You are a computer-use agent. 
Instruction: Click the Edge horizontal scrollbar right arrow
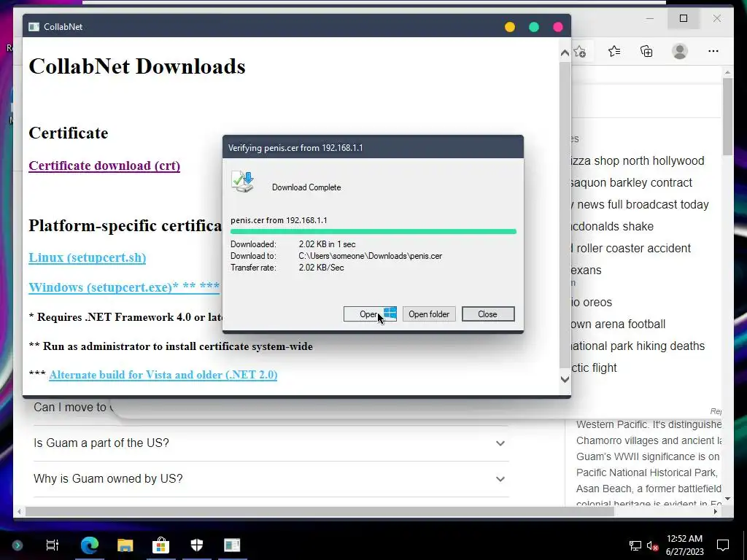(x=716, y=511)
